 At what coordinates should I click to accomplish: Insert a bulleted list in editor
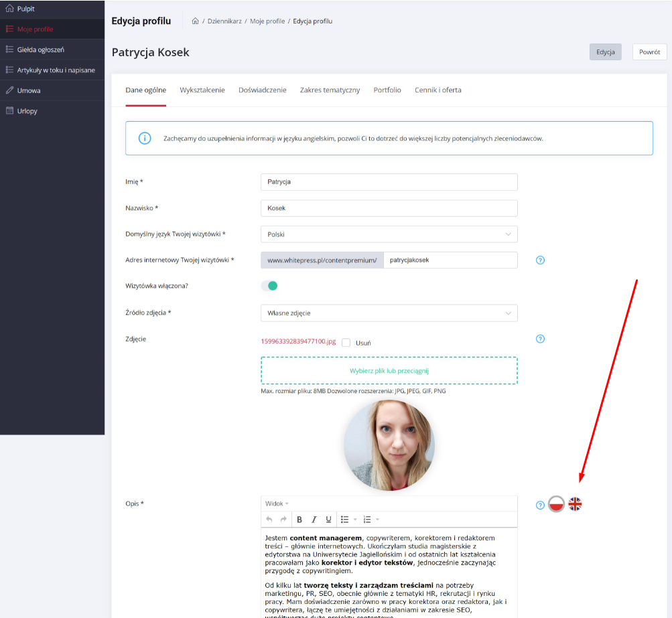[345, 520]
